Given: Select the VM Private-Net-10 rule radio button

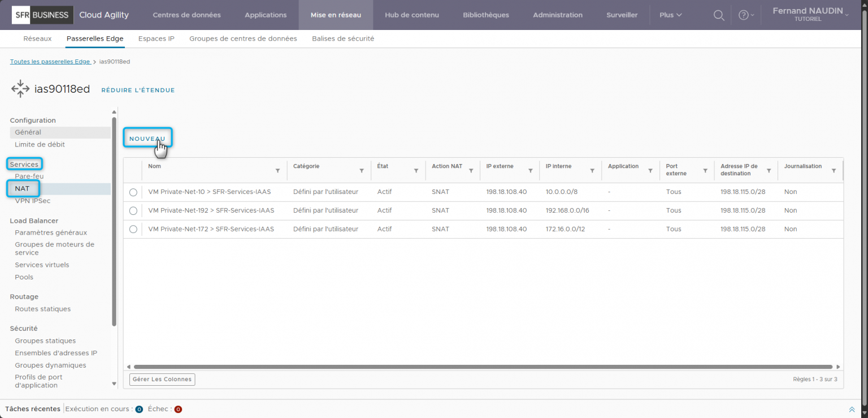Looking at the screenshot, I should pos(133,192).
